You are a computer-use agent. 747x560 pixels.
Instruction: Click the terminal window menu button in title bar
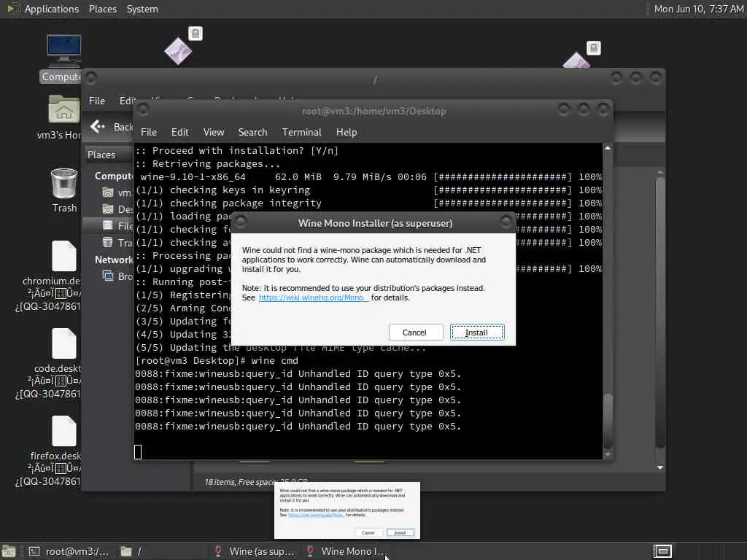pyautogui.click(x=142, y=109)
